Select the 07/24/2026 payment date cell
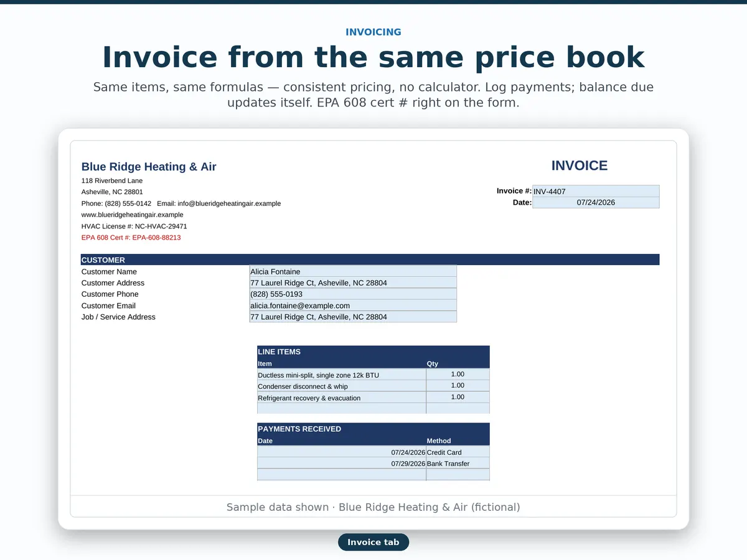Viewport: 747px width, 560px height. [x=342, y=452]
